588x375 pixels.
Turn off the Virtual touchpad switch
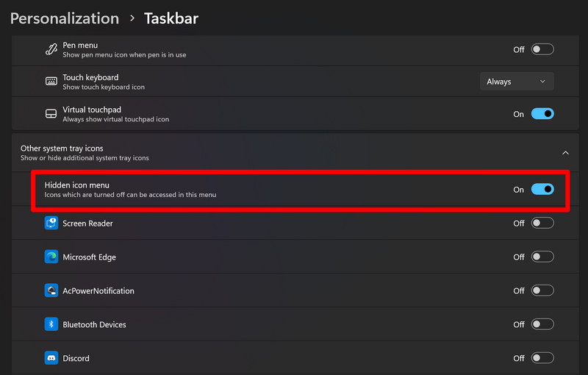(x=542, y=114)
